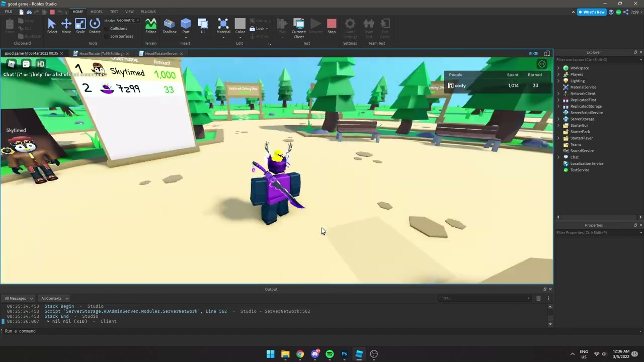Click the new file icon in quick access
The height and width of the screenshot is (362, 644).
click(x=21, y=12)
